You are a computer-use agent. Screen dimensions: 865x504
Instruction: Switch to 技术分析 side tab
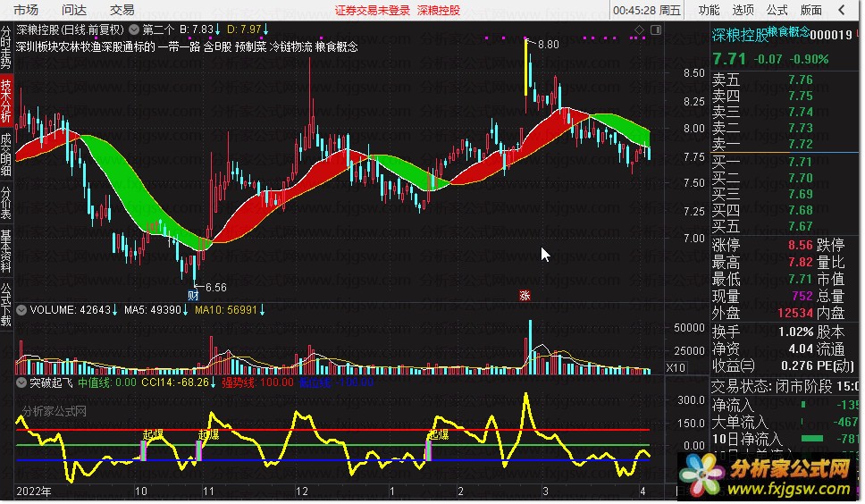[6, 100]
